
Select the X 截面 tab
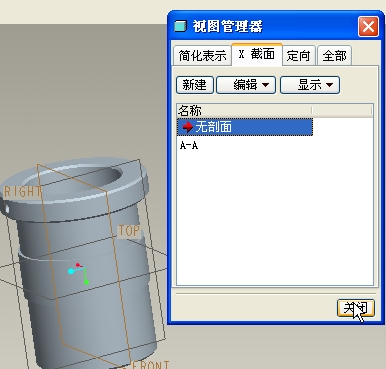pos(257,54)
